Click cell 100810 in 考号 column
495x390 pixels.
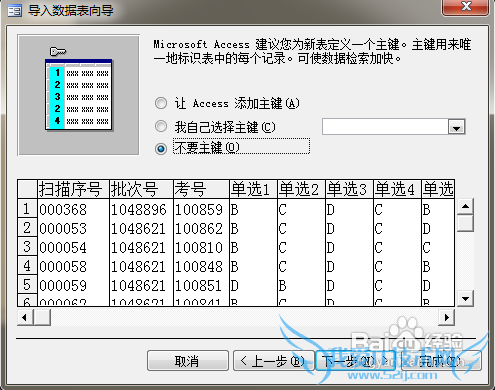[x=201, y=248]
